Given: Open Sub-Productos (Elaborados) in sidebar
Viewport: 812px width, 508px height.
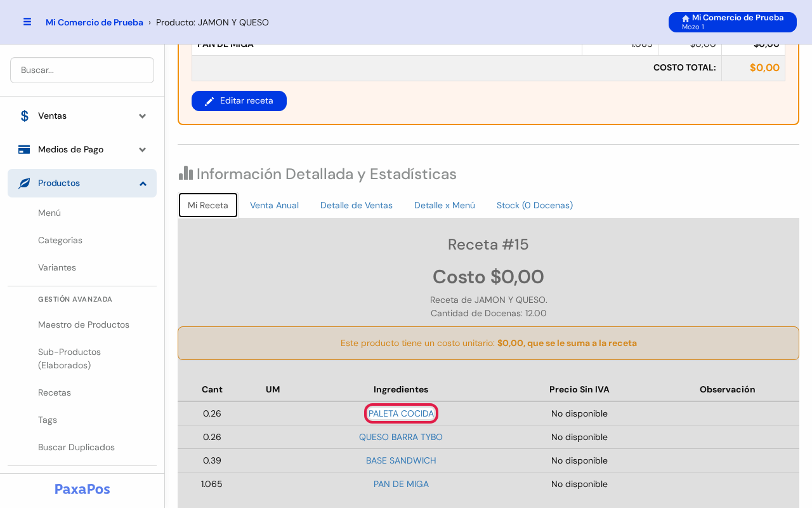Looking at the screenshot, I should coord(70,358).
